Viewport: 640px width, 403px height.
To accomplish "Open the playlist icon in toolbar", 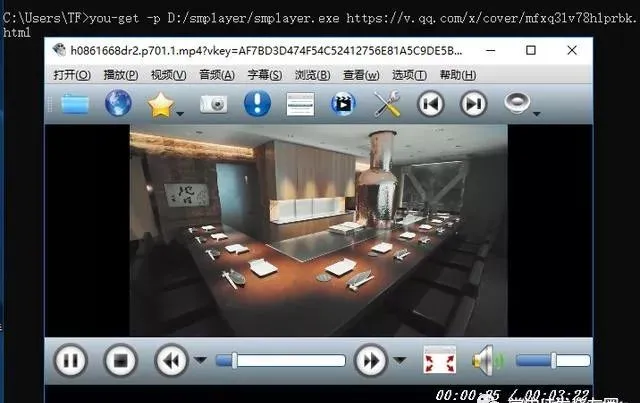I will 300,104.
